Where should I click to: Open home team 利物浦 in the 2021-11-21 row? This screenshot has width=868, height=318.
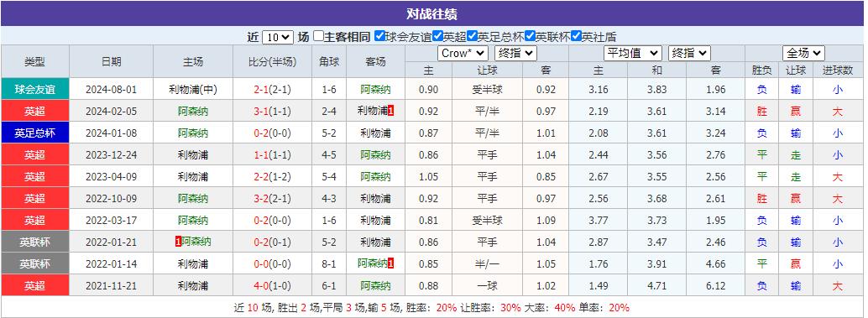192,286
